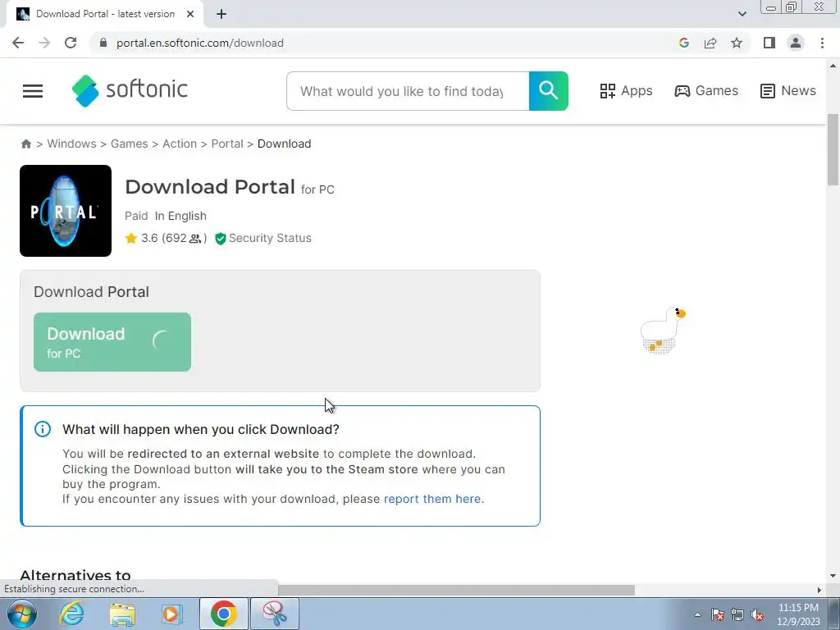This screenshot has height=630, width=840.
Task: Go to the home breadcrumb icon
Action: 25,144
